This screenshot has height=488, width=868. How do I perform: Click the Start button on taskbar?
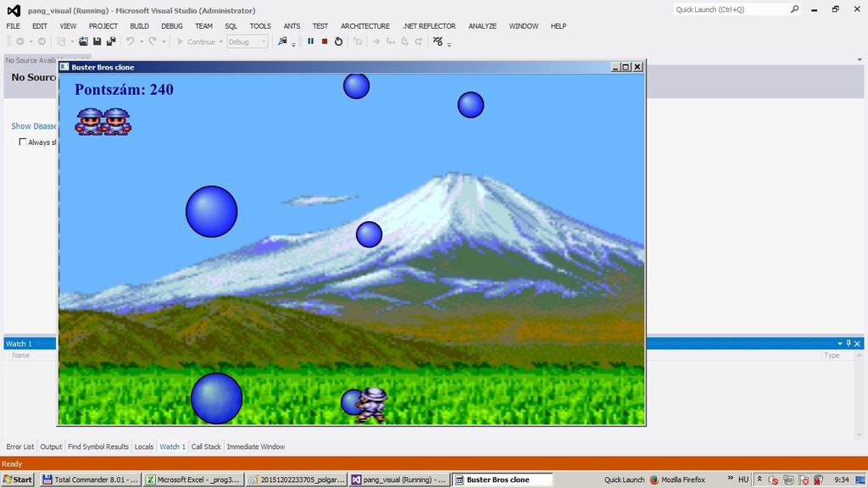pos(18,480)
